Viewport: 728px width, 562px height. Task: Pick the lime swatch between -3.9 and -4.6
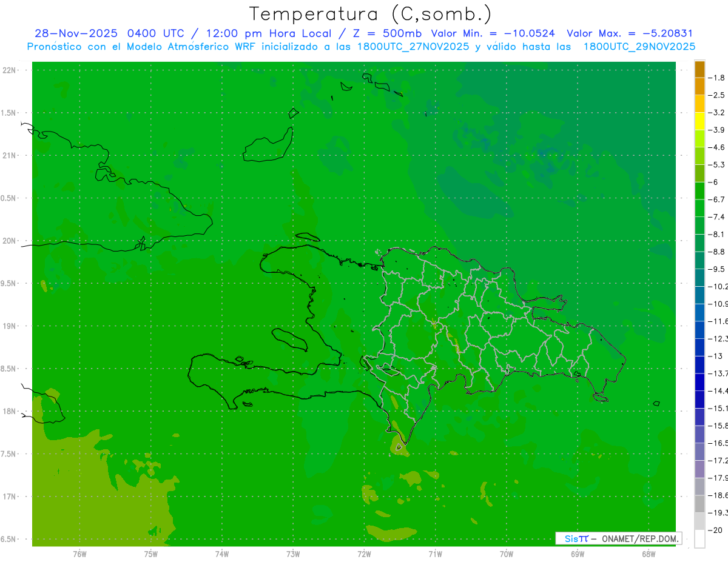[x=699, y=138]
